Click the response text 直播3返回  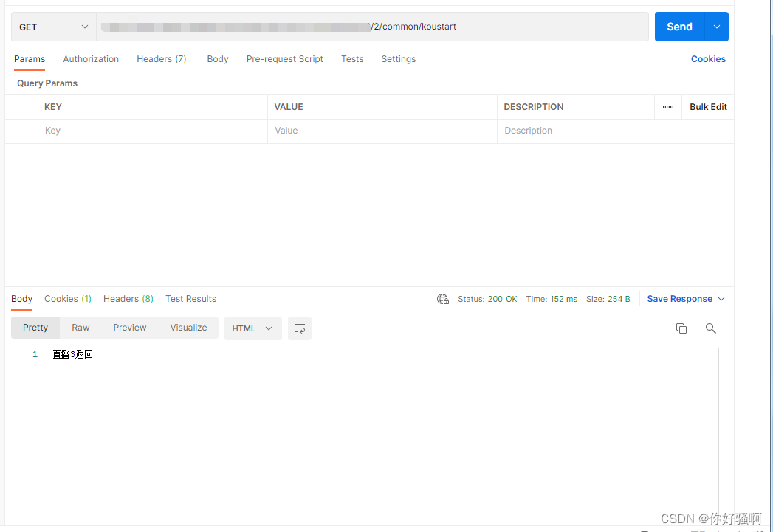pos(72,355)
